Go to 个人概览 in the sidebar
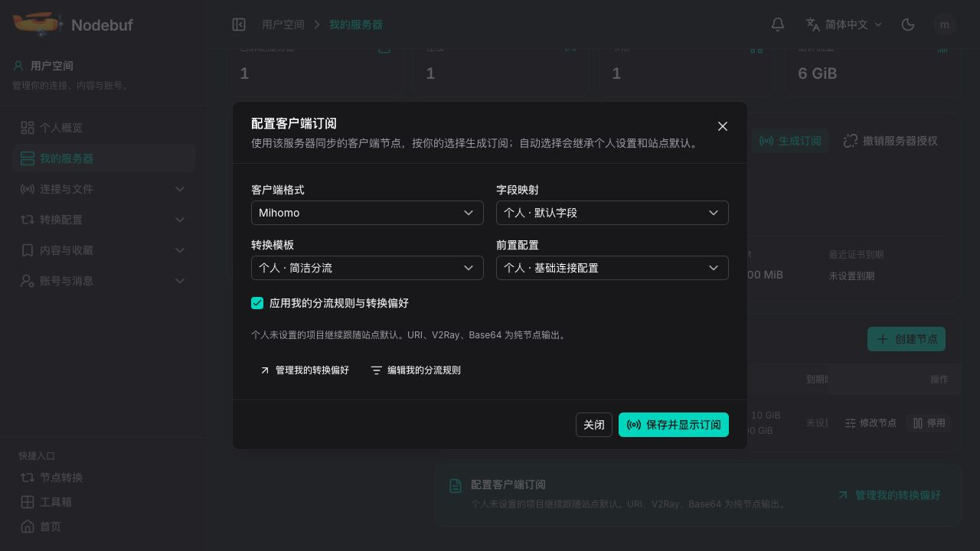The width and height of the screenshot is (980, 551). 103,128
